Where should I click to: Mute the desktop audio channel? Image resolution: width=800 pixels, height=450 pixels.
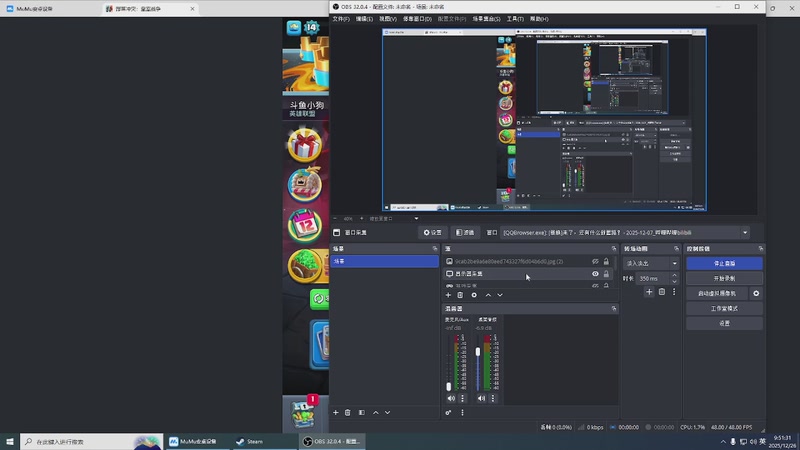point(481,398)
